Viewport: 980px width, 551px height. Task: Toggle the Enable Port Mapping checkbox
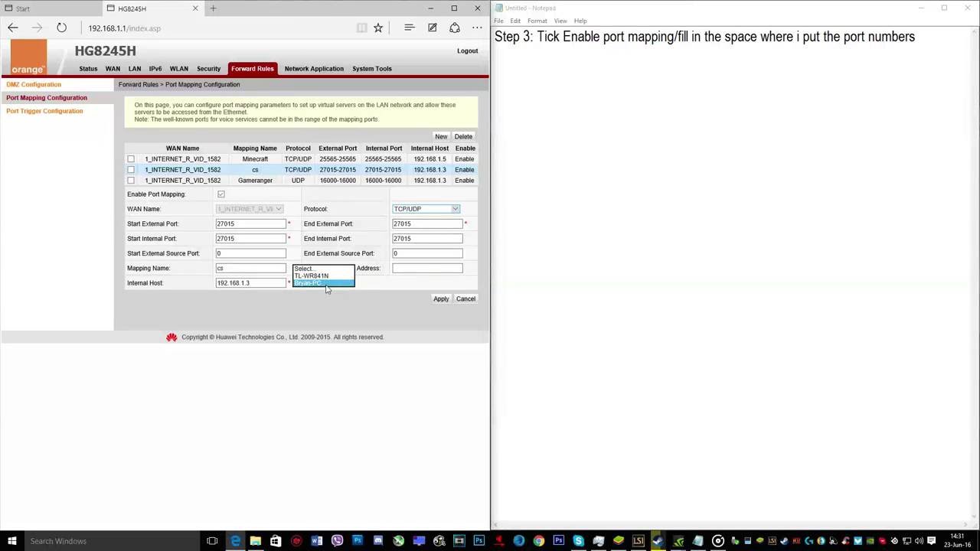click(221, 194)
